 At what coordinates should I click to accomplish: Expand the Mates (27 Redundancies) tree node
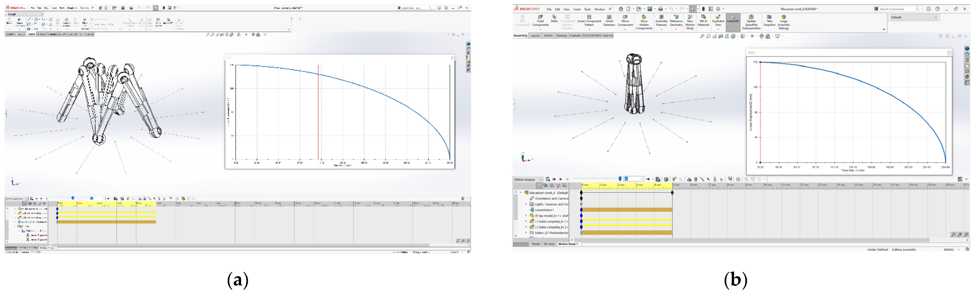pos(526,233)
